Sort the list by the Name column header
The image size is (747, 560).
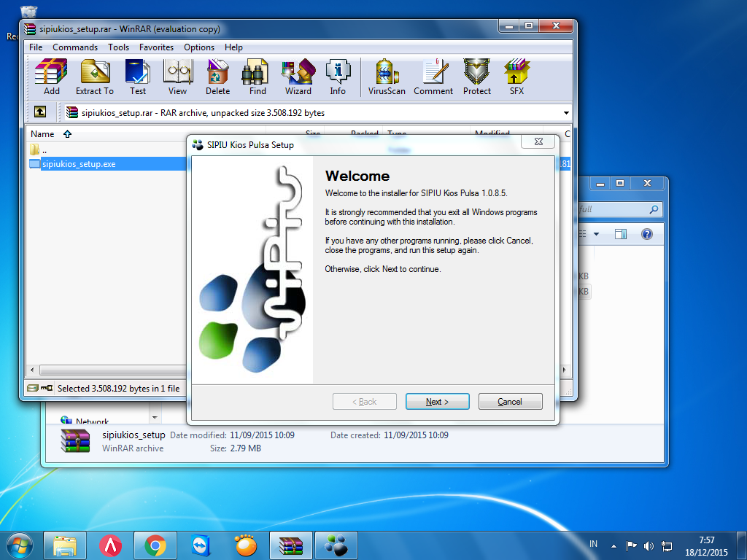pyautogui.click(x=42, y=134)
